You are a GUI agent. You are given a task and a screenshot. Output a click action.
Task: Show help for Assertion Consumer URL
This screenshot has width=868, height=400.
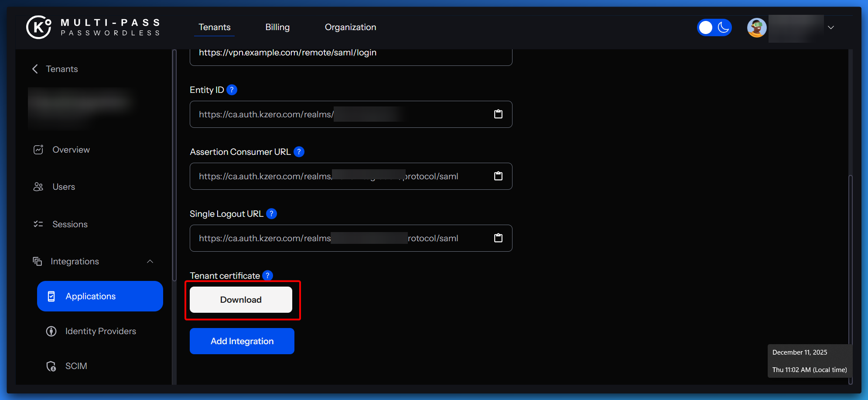[x=299, y=152]
